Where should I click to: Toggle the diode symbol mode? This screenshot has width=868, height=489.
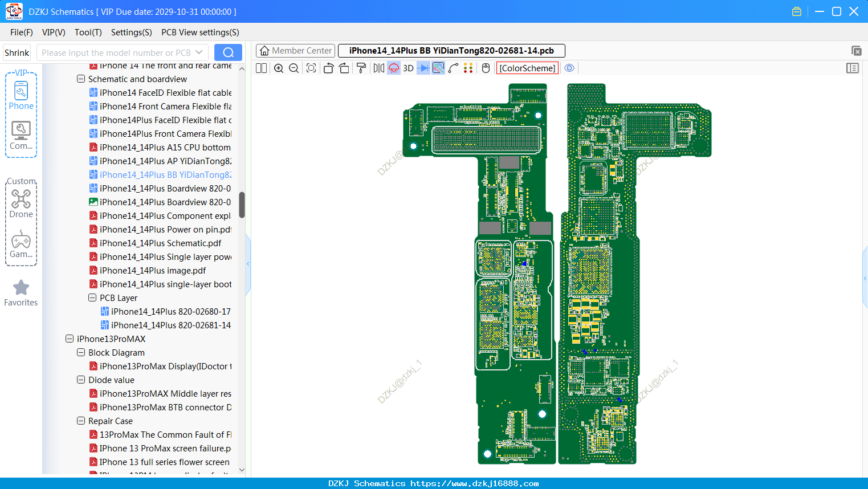pos(423,68)
